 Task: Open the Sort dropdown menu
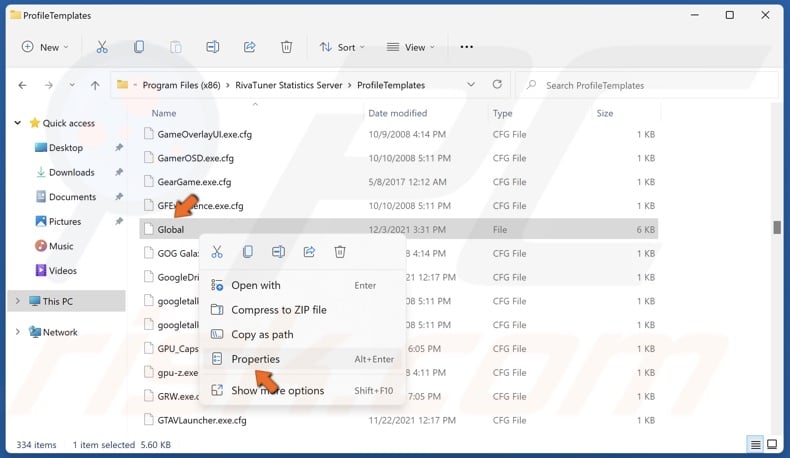pyautogui.click(x=342, y=47)
